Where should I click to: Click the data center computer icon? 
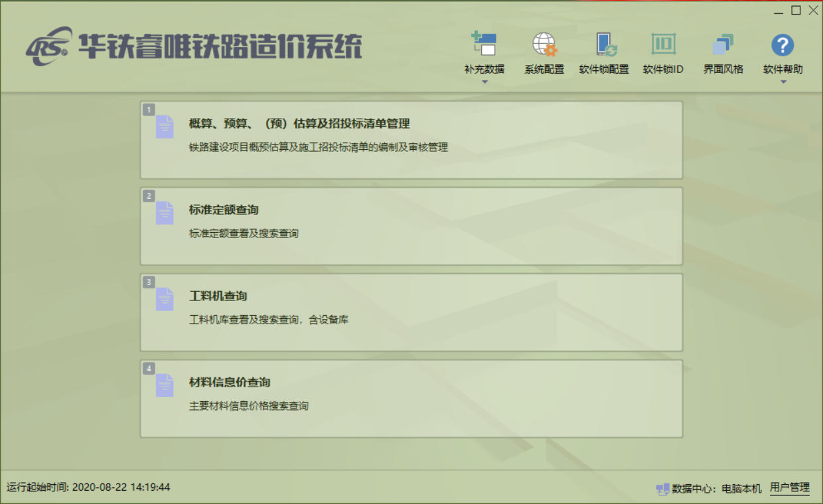coord(662,489)
